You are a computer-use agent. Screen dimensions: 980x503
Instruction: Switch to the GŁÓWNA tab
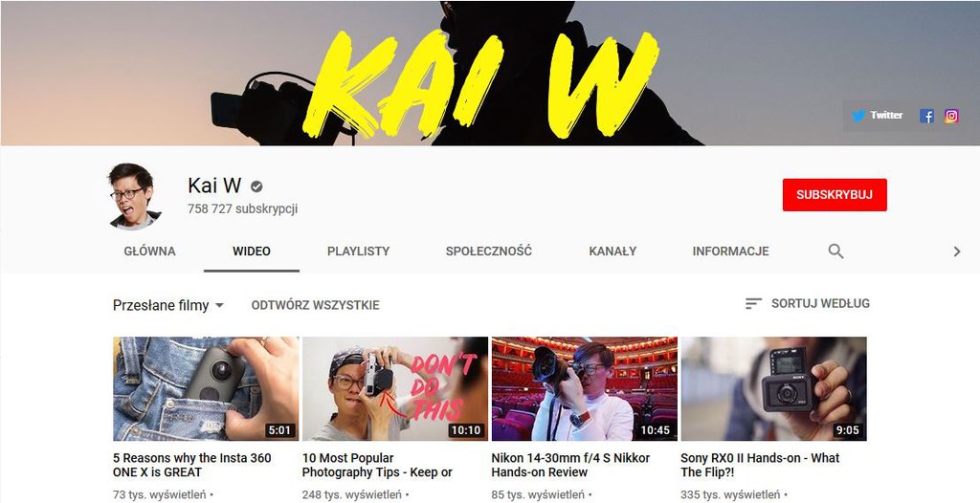[x=149, y=251]
